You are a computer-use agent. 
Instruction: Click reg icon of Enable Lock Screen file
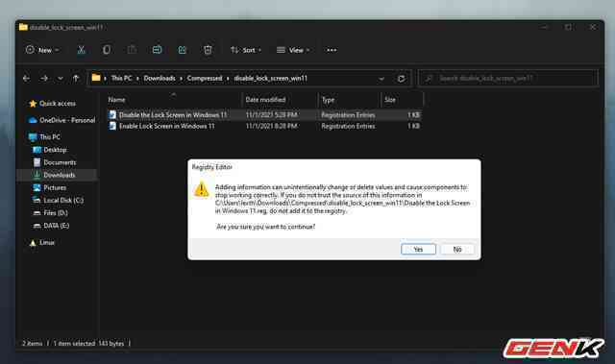coord(112,126)
